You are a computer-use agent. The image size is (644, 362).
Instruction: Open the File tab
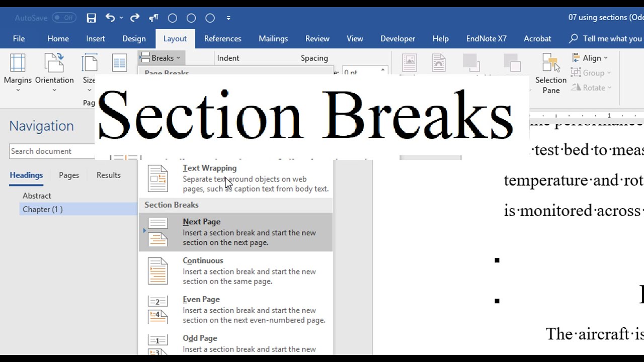coord(19,39)
